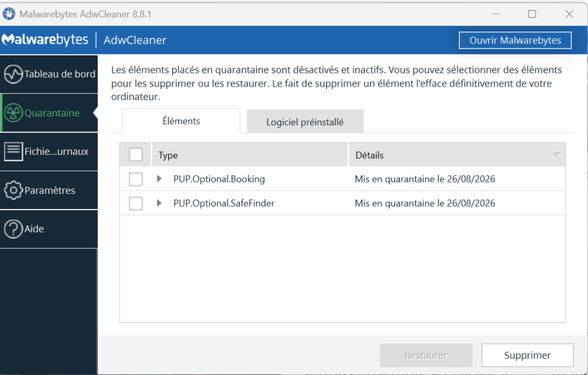
Task: Open the Fichie...urnaux section
Action: tap(49, 152)
